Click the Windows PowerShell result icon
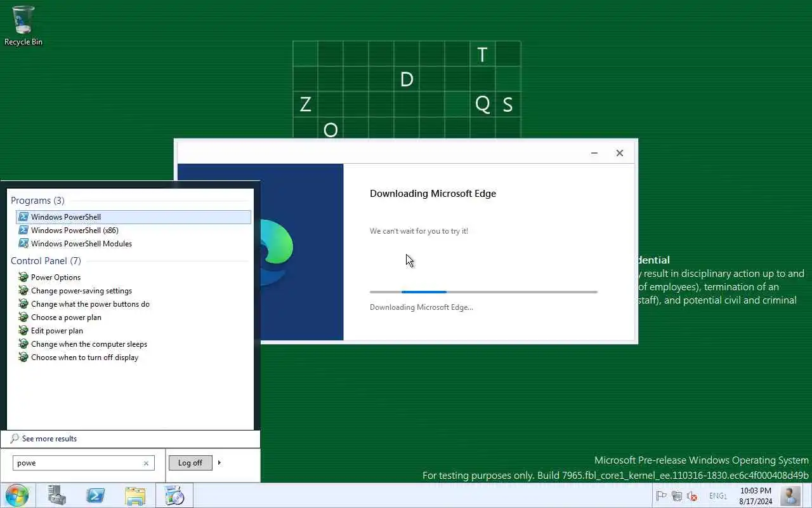Image resolution: width=812 pixels, height=508 pixels. (x=23, y=217)
